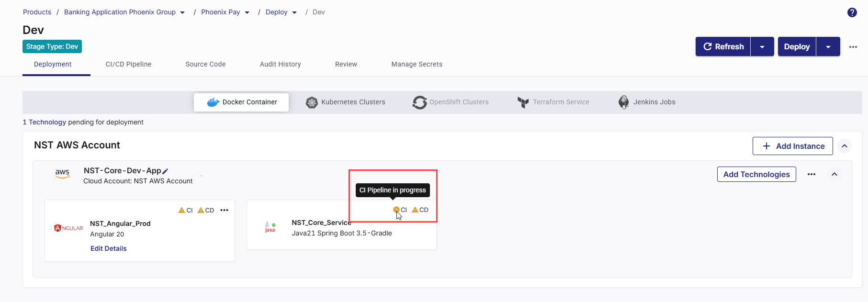This screenshot has width=868, height=302.
Task: Click the CI warning icon on NST_Angular_Prod
Action: click(x=182, y=210)
